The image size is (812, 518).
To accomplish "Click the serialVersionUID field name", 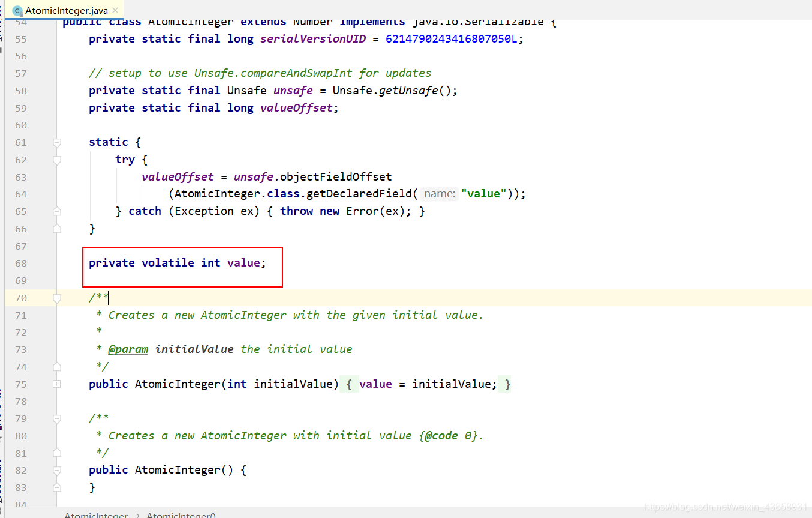I will pyautogui.click(x=312, y=39).
